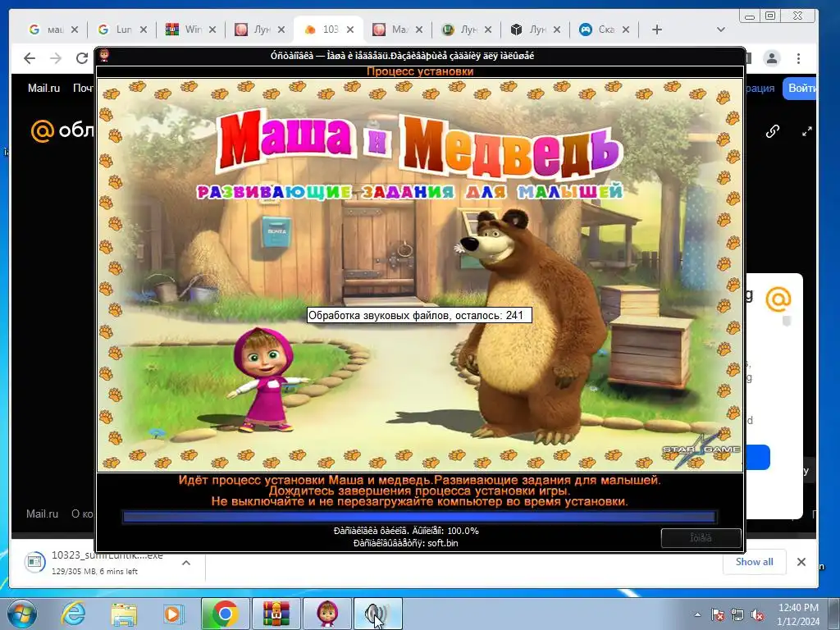Open the Chrome profile avatar menu
The height and width of the screenshot is (630, 840).
point(771,58)
